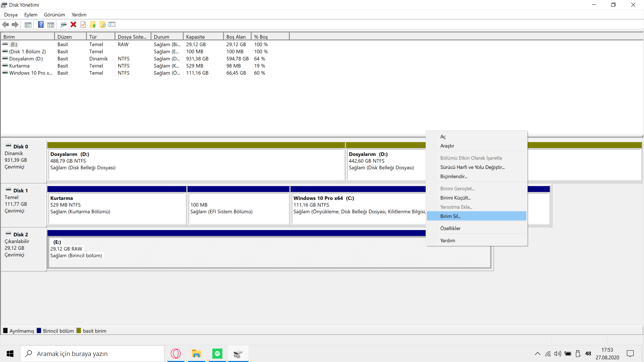Click the show/hide console tree icon

pos(28,24)
